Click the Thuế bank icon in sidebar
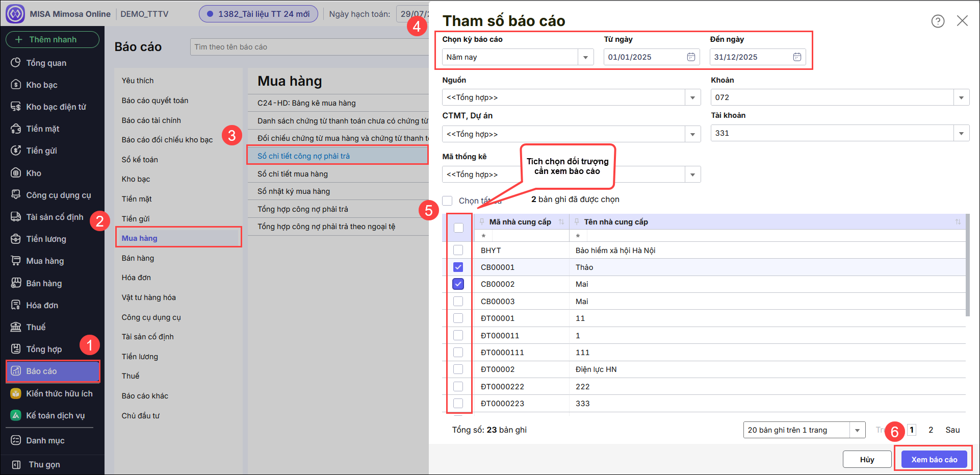This screenshot has width=980, height=475. pos(16,327)
